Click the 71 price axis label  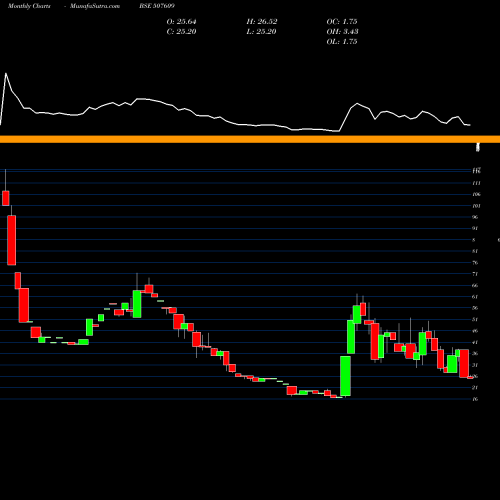[475, 274]
